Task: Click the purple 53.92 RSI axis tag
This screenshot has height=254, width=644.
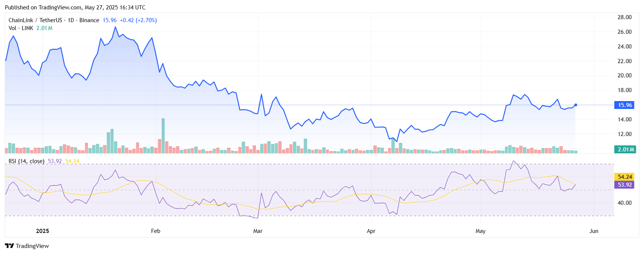Action: pyautogui.click(x=624, y=185)
